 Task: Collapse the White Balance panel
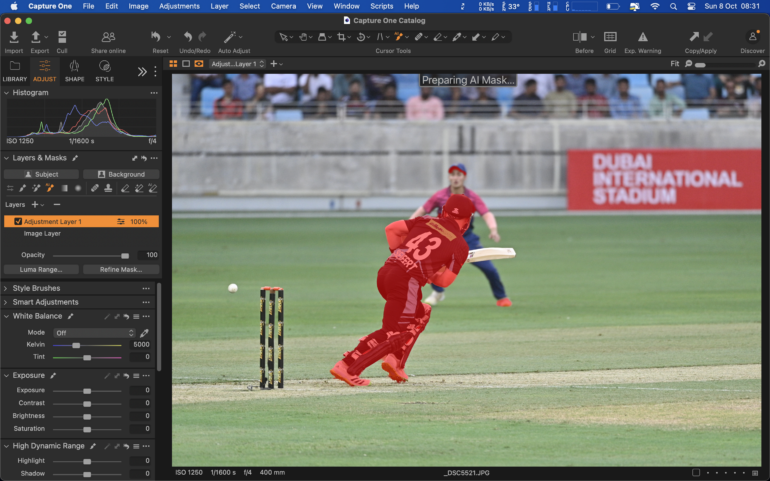(6, 316)
